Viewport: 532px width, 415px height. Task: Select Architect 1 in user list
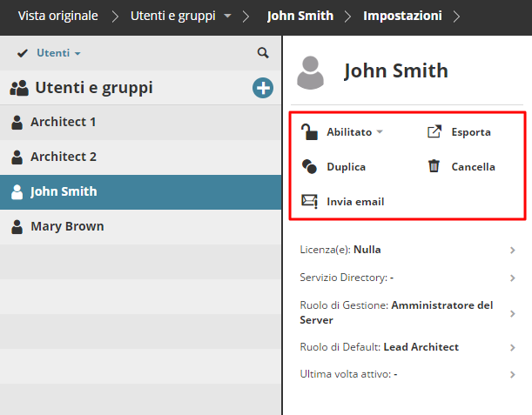(x=64, y=122)
